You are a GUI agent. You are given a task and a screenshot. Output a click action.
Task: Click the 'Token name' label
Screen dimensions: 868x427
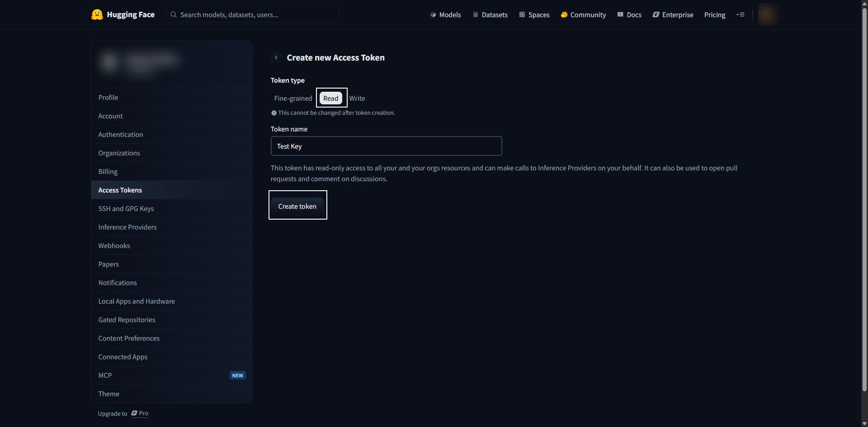(289, 129)
